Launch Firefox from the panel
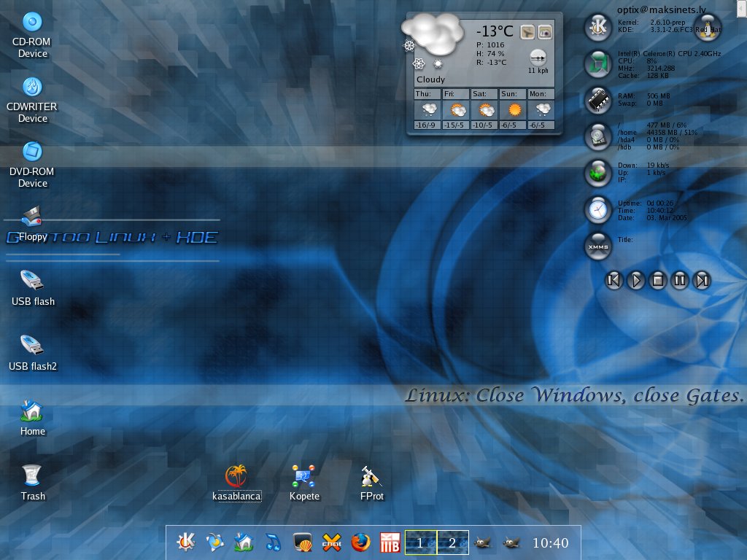This screenshot has width=747, height=560. 360,542
